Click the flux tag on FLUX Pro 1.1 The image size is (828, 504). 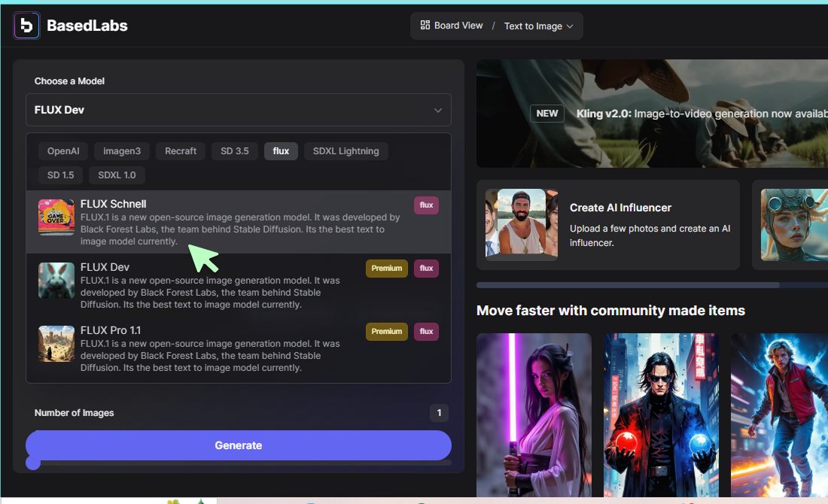coord(426,332)
